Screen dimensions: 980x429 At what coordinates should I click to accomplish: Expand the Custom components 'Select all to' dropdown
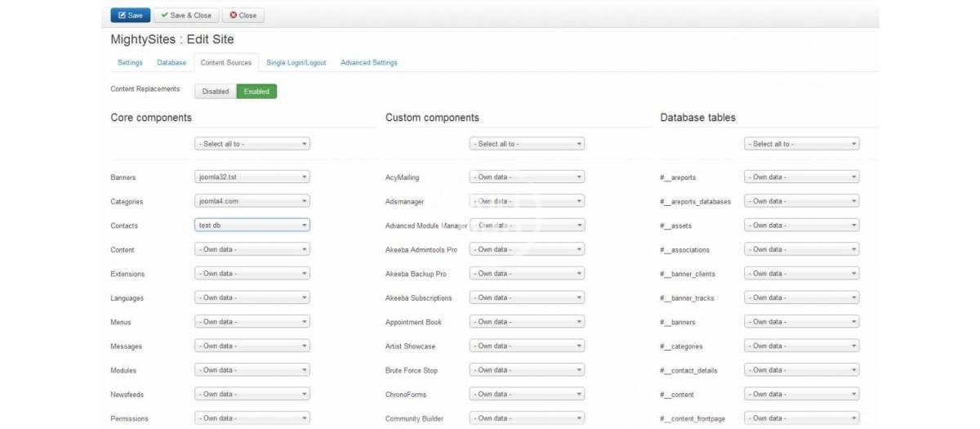527,144
